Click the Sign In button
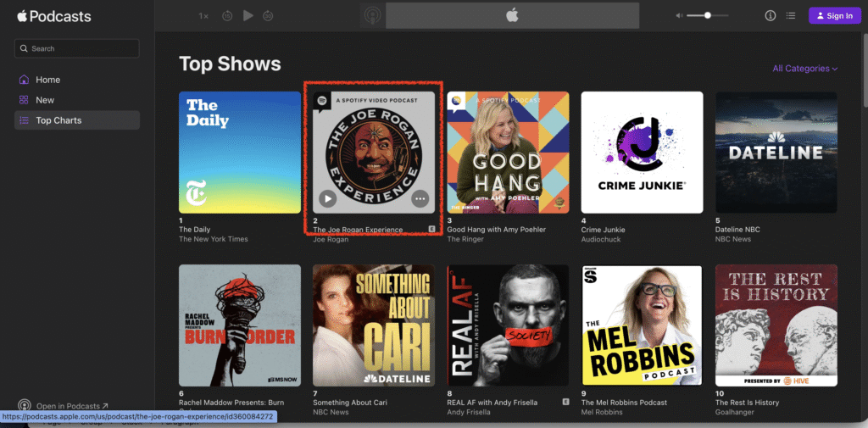The image size is (868, 428). point(833,15)
